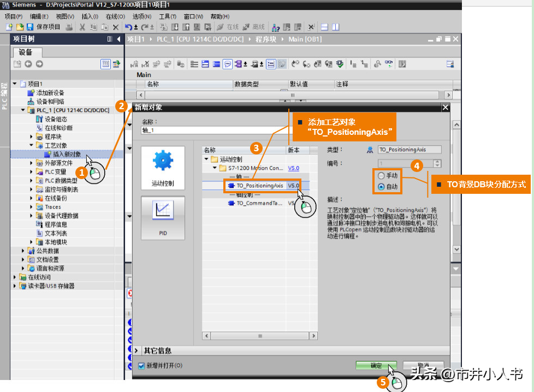
Task: Select the 手动 radio button
Action: (x=381, y=176)
